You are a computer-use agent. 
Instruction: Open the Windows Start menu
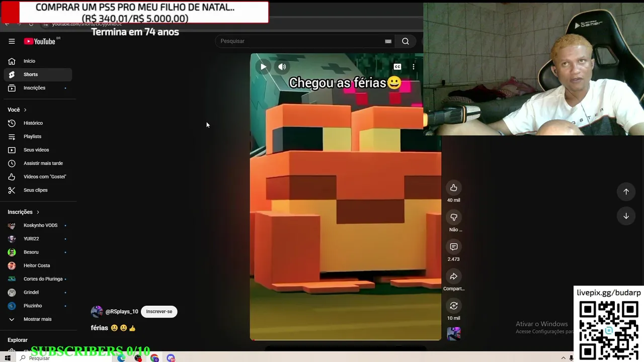8,358
